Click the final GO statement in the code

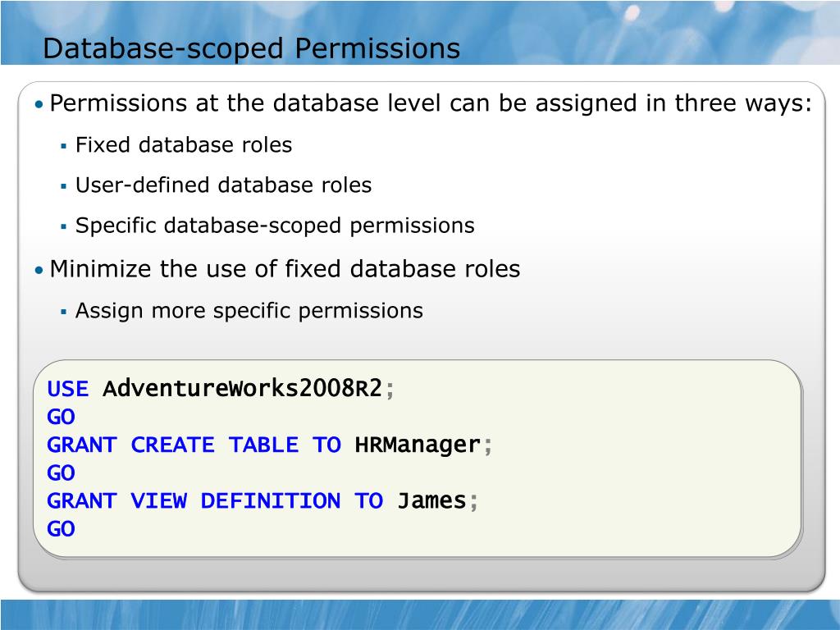(61, 529)
